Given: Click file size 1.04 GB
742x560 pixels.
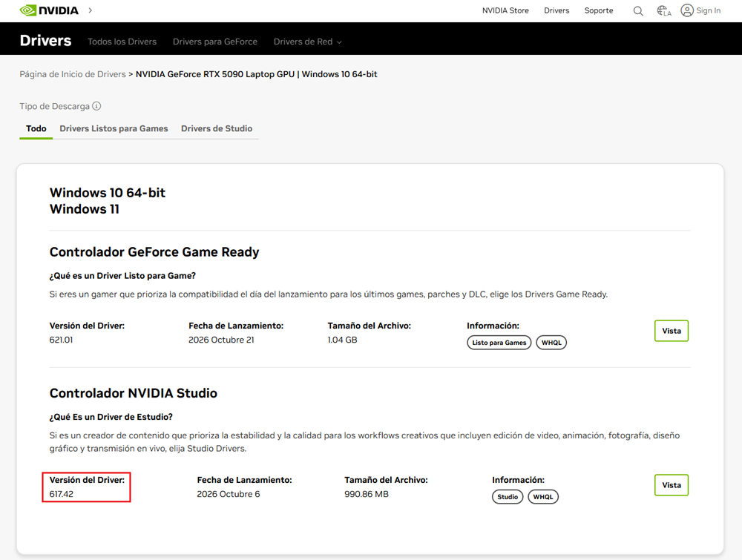Looking at the screenshot, I should click(x=342, y=340).
